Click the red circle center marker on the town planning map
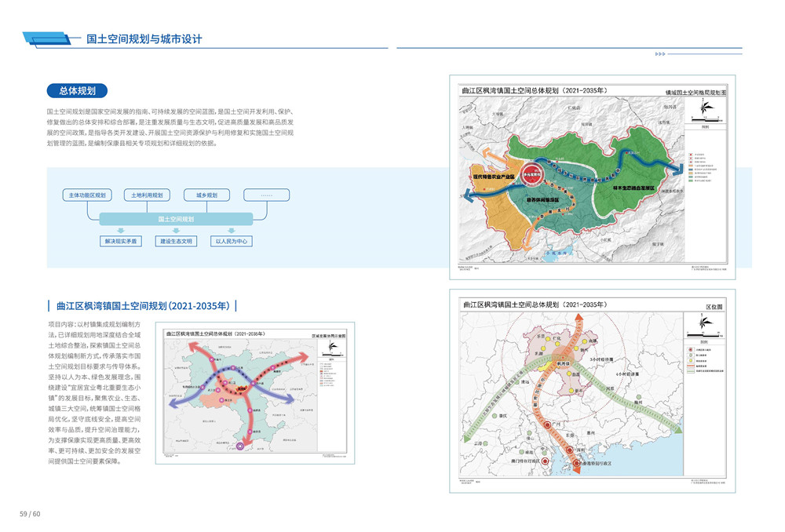Viewport: 785px width, 532px height. [531, 174]
